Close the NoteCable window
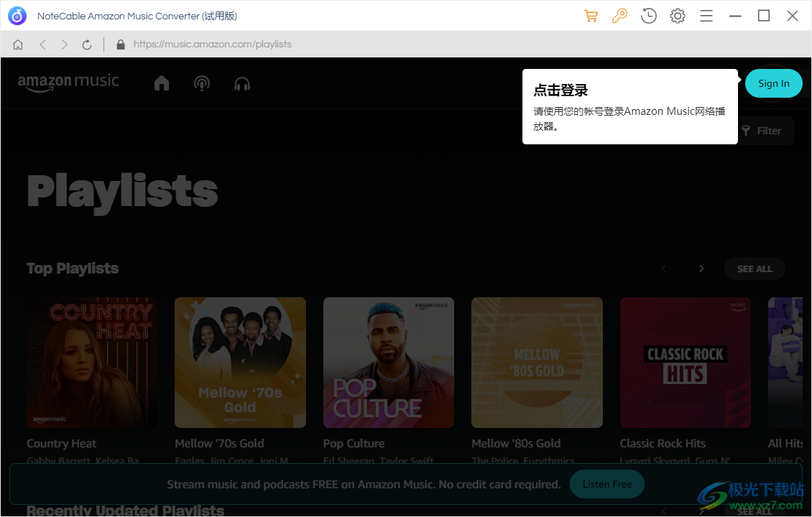 click(793, 16)
